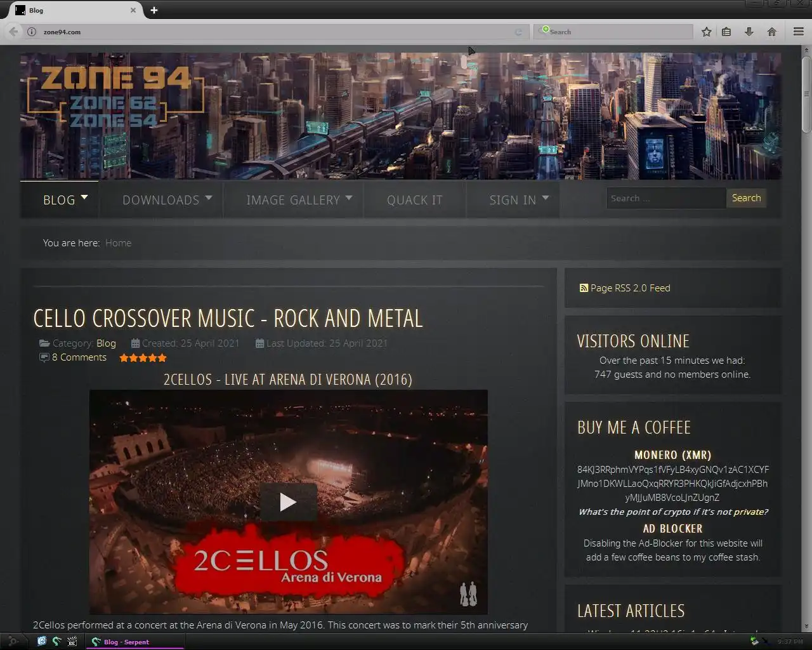This screenshot has height=650, width=812.
Task: Launch the Serpent quick-launch taskbar icon
Action: point(57,641)
